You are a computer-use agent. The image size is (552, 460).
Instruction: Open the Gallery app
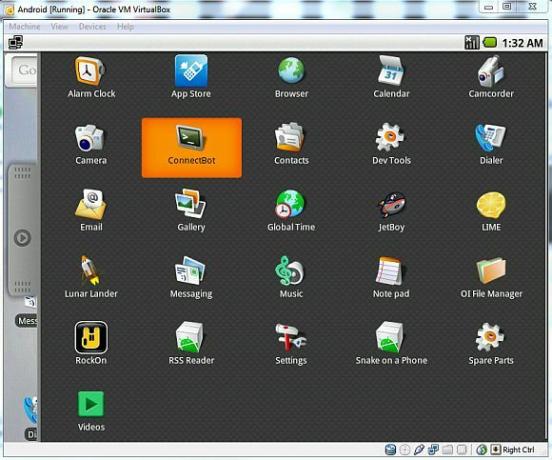(191, 210)
